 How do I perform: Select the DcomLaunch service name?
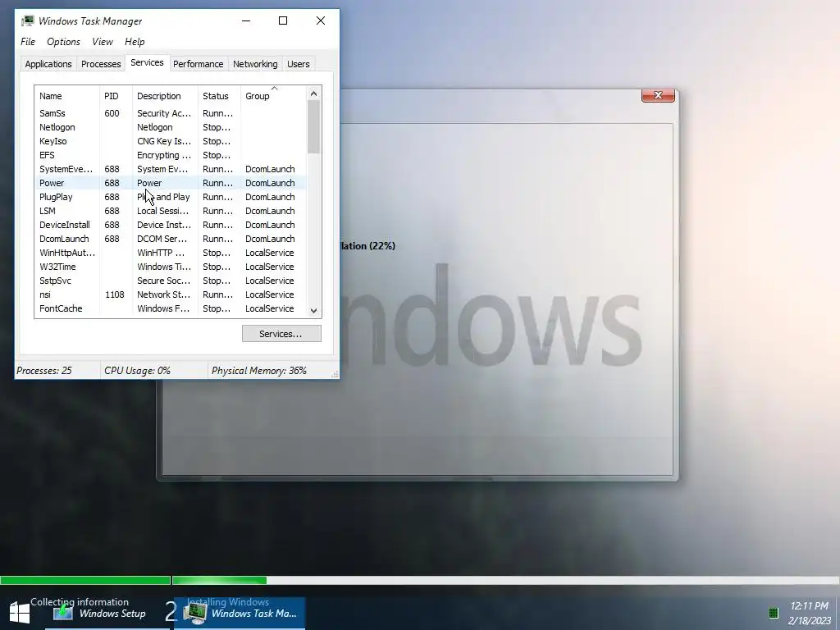pos(64,239)
